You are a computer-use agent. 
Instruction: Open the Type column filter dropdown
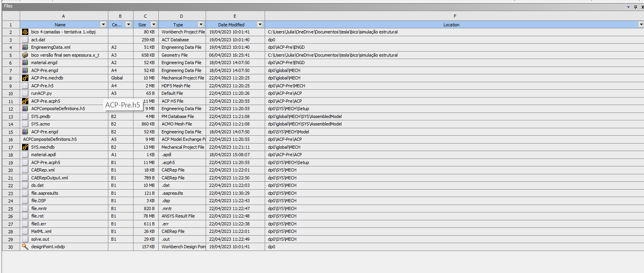tap(201, 24)
